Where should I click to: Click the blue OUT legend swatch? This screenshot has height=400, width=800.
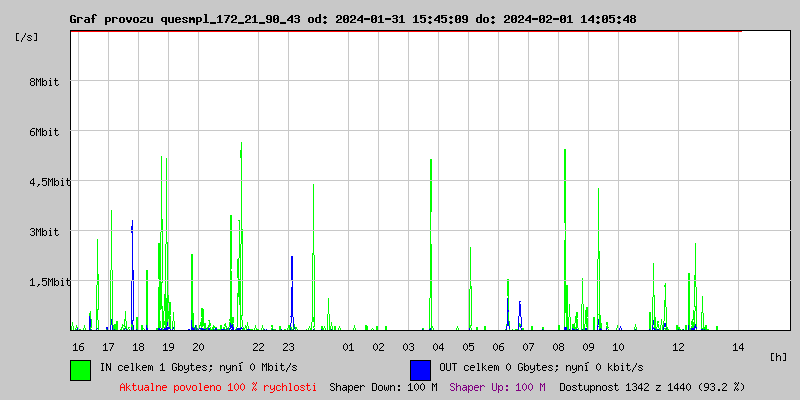[x=420, y=369]
